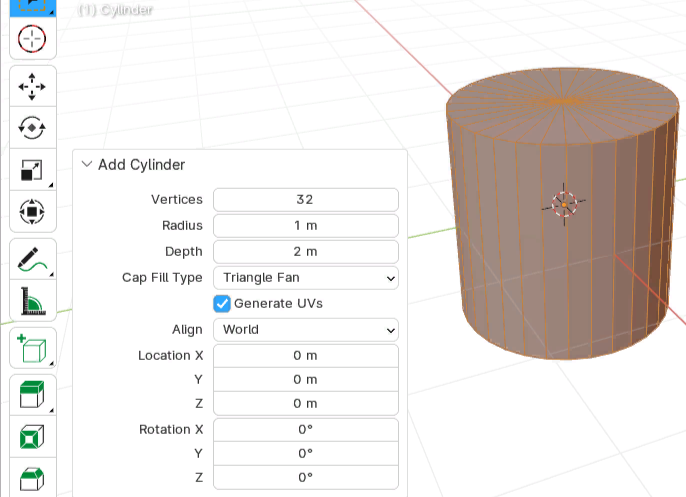Select the Extrude Region tool

click(33, 395)
